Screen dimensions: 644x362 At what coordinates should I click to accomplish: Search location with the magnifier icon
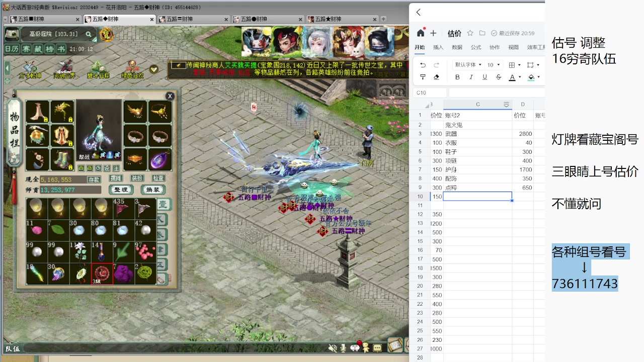[89, 34]
